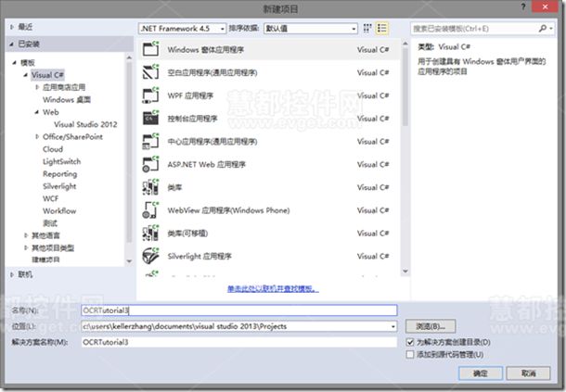This screenshot has height=392, width=566.
Task: Select the WCF category
Action: click(50, 198)
